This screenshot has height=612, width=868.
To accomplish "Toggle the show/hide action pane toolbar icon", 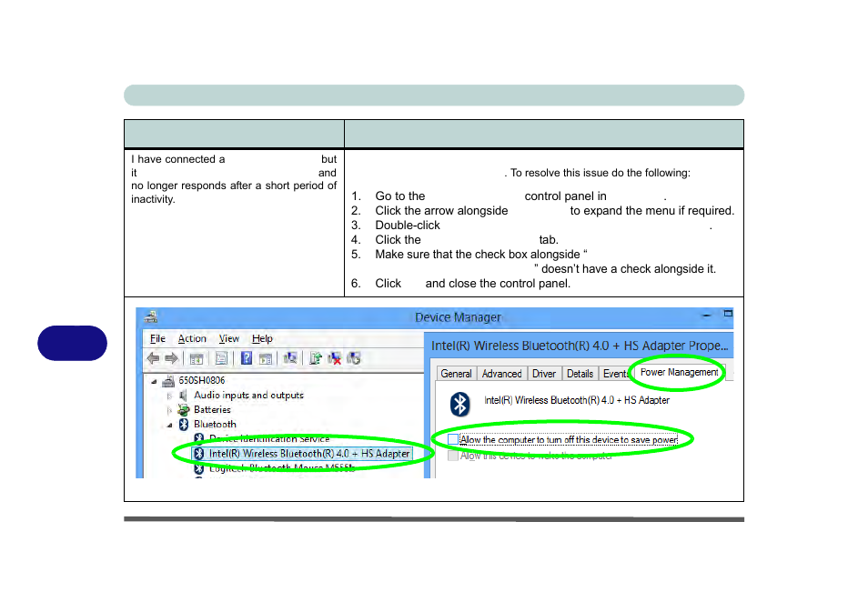I will click(266, 358).
